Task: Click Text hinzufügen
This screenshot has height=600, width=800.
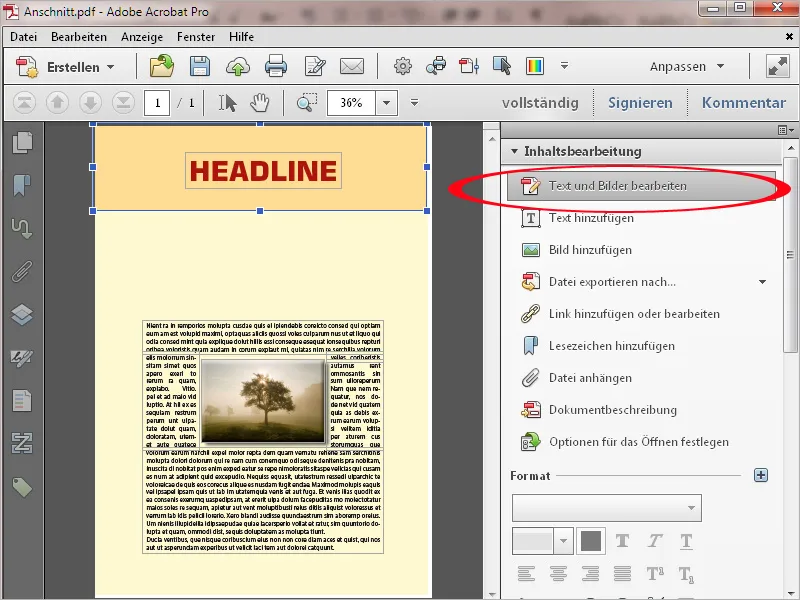Action: pos(591,218)
